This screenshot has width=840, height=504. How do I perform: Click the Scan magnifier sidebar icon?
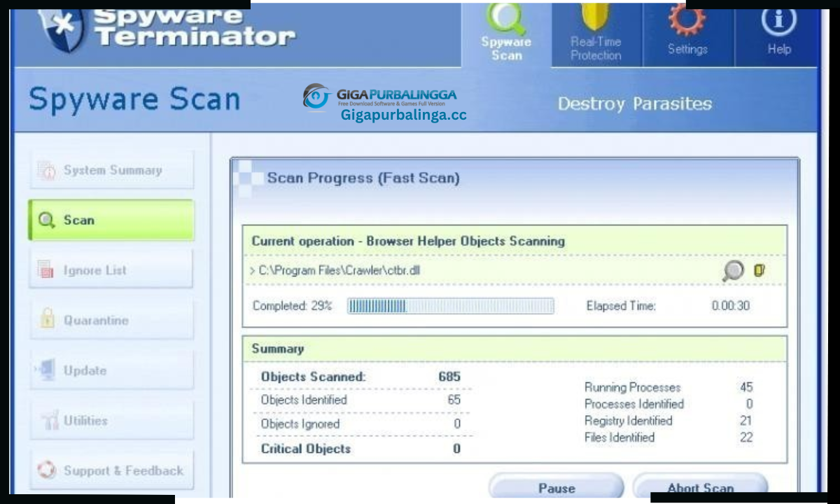(x=47, y=220)
